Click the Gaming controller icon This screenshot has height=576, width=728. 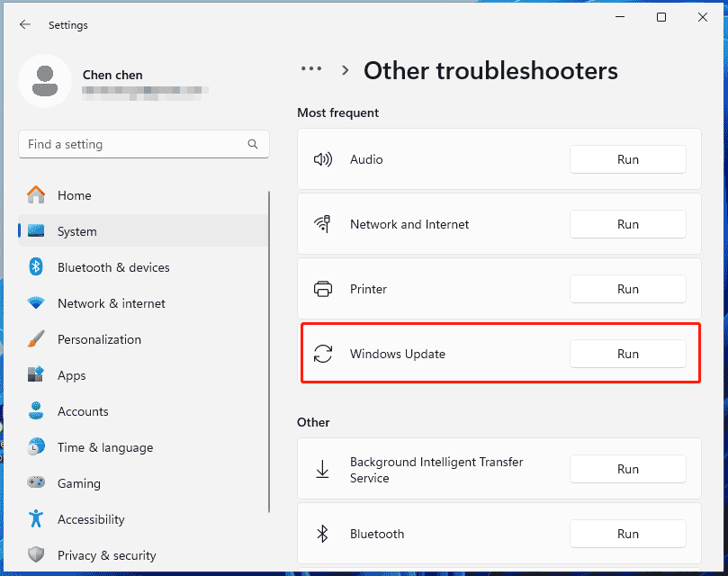click(36, 483)
